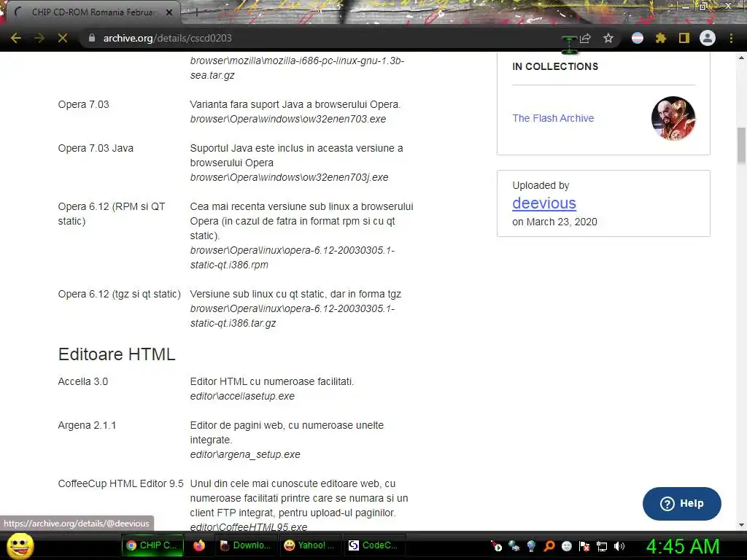747x560 pixels.
Task: Click 'Accella 3.0' entry name
Action: coord(83,381)
